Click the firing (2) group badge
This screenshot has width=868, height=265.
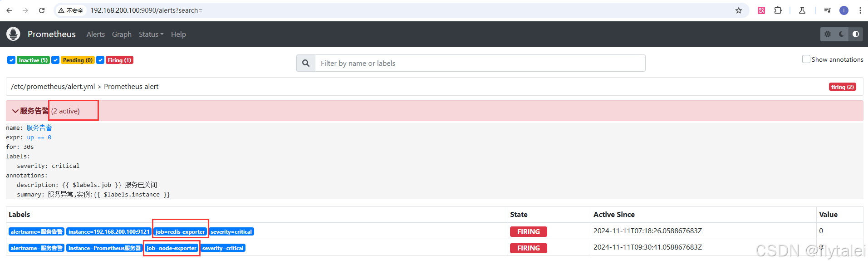tap(843, 87)
